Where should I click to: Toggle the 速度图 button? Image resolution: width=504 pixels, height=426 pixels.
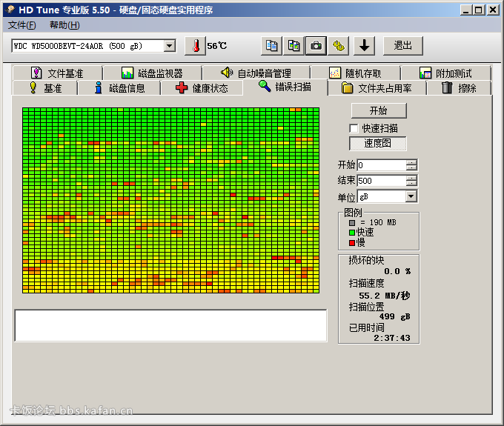coord(378,143)
